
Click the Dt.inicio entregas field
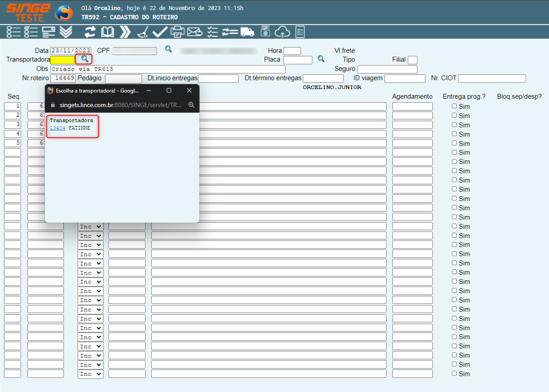(x=218, y=78)
